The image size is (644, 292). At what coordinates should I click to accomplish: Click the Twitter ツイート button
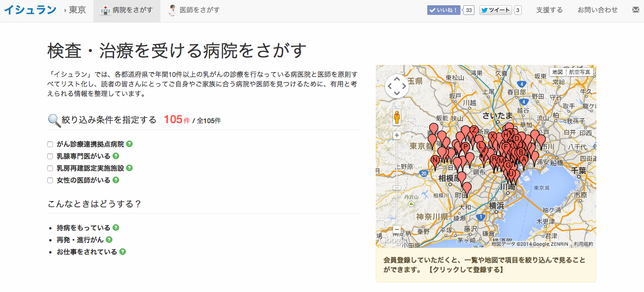(x=495, y=10)
